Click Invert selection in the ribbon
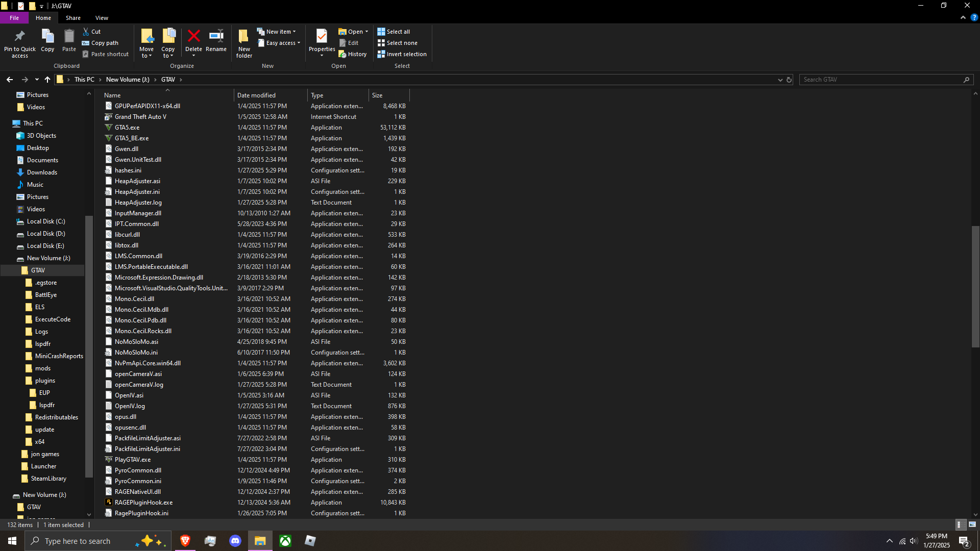The image size is (980, 551). (x=402, y=54)
